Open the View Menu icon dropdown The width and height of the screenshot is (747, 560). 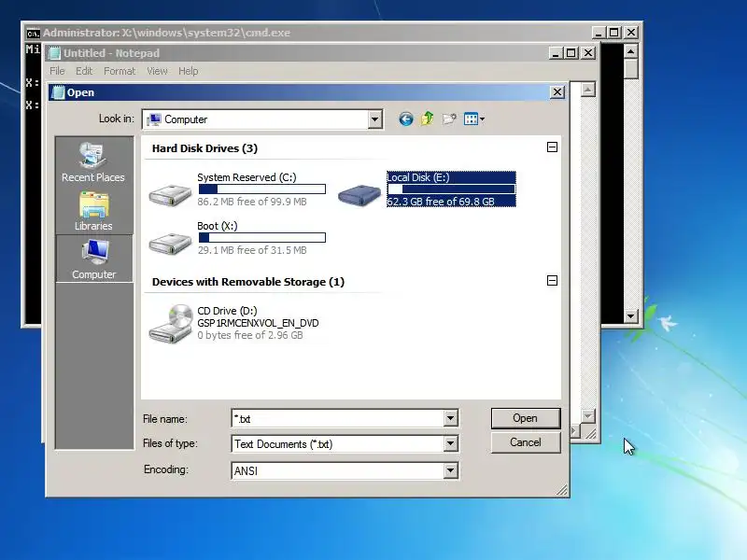(x=474, y=119)
